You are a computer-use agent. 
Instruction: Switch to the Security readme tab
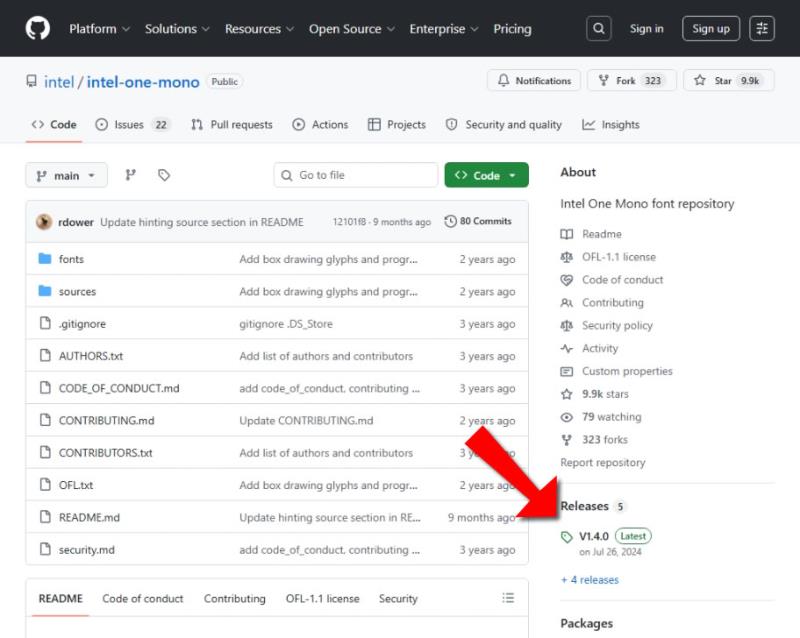click(398, 598)
